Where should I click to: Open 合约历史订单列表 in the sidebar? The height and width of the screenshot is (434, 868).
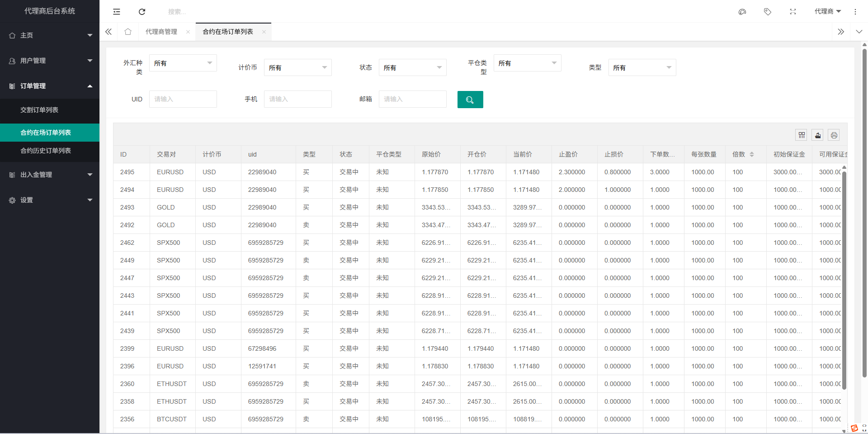click(46, 151)
